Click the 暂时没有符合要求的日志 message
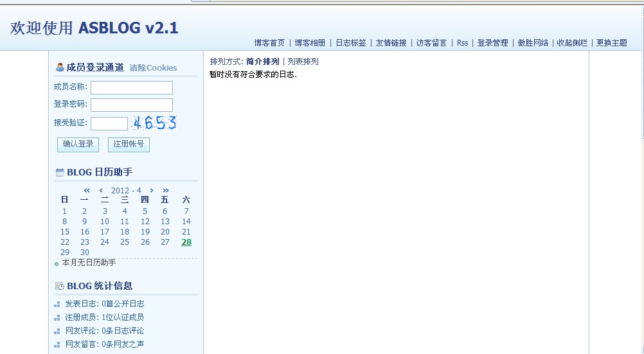644x354 pixels. pos(253,75)
